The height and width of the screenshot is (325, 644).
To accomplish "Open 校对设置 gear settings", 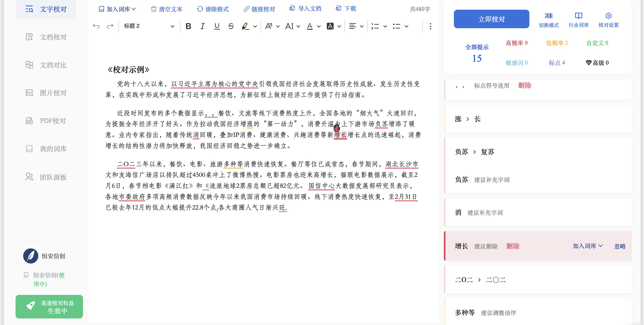I will (608, 20).
